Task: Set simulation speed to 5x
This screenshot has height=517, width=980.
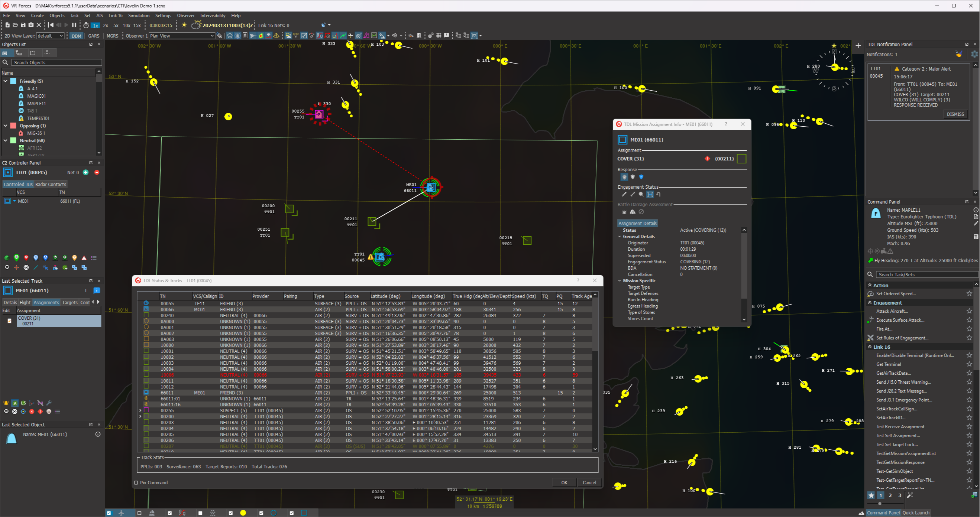Action: [116, 26]
